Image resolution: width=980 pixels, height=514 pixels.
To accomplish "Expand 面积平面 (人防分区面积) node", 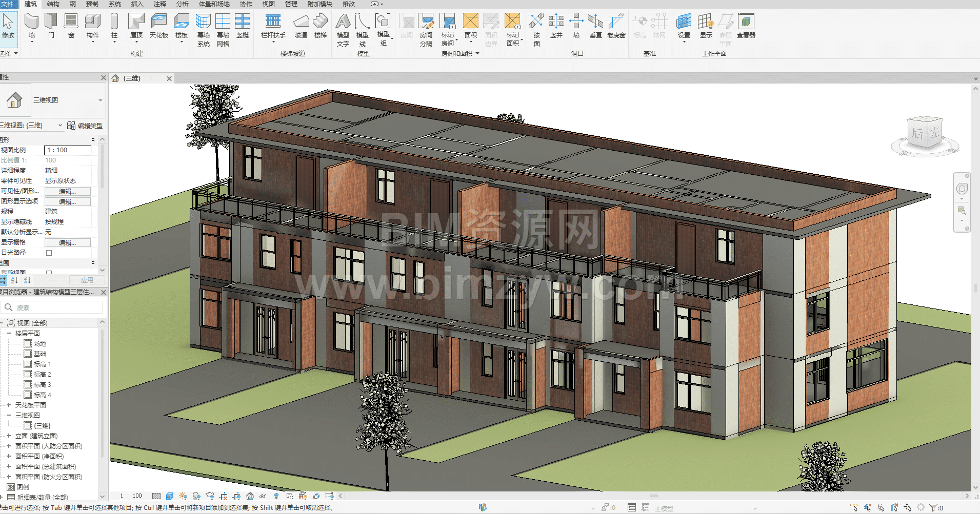I will (x=9, y=446).
